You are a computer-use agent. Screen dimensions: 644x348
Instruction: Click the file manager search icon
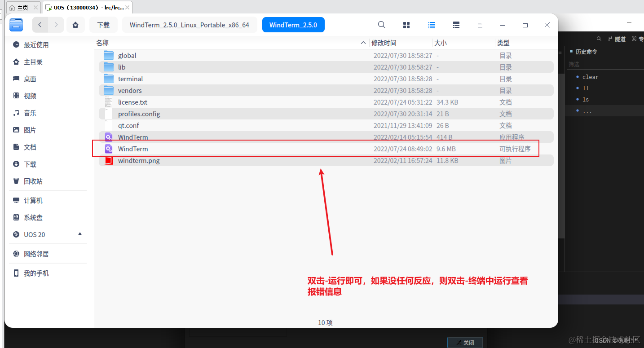[381, 25]
